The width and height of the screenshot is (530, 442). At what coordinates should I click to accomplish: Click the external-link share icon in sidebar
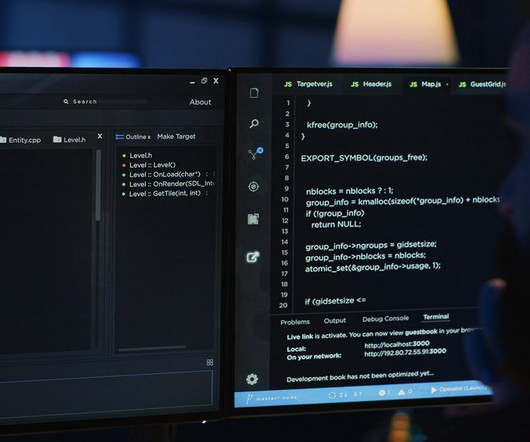(x=253, y=257)
